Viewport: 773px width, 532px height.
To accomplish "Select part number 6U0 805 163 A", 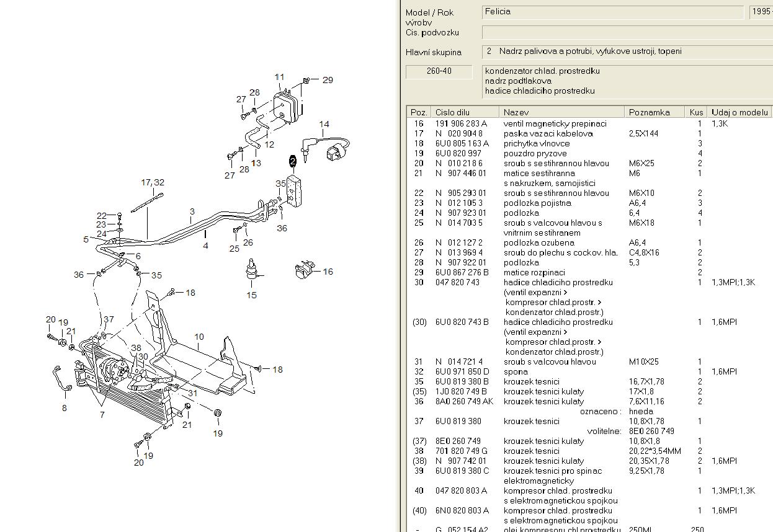I will 462,143.
